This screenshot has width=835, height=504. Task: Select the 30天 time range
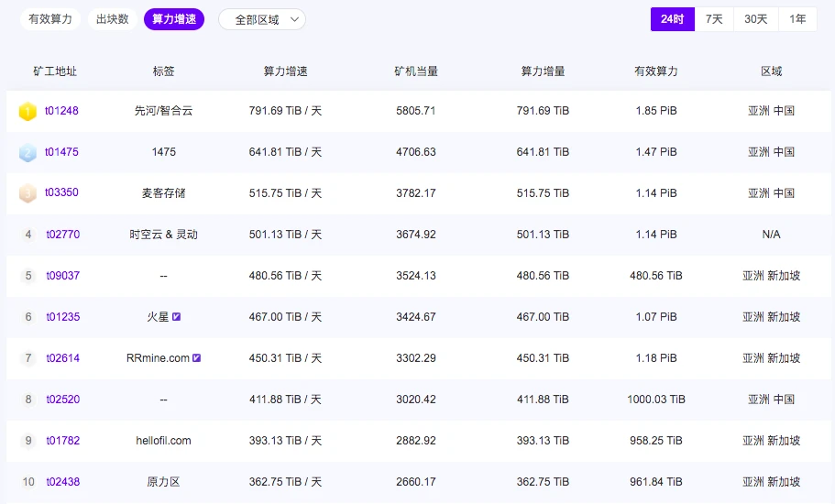pyautogui.click(x=755, y=19)
